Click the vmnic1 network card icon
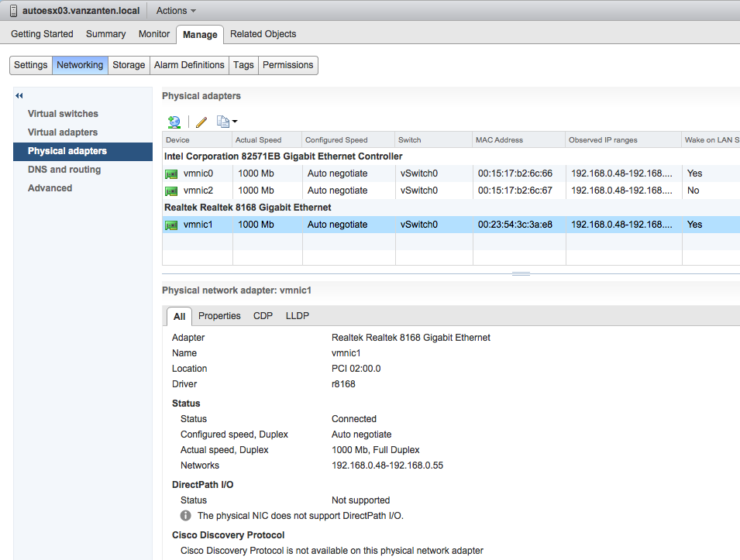Image resolution: width=740 pixels, height=560 pixels. pyautogui.click(x=170, y=225)
